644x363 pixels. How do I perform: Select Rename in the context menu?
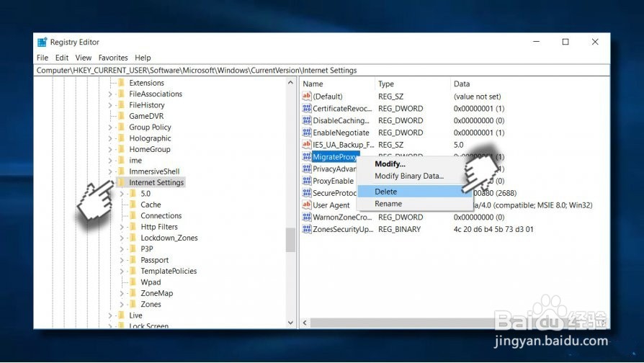click(x=415, y=204)
